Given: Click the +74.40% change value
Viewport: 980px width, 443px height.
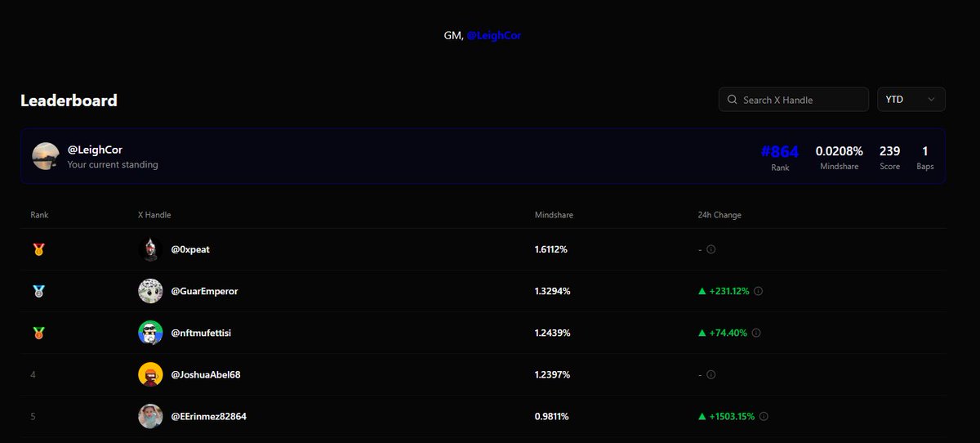Looking at the screenshot, I should point(728,333).
